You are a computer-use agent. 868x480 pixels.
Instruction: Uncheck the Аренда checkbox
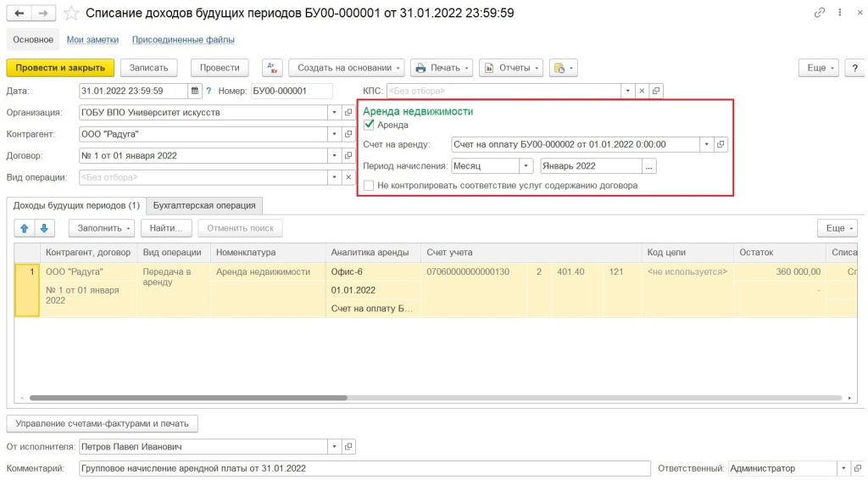[x=369, y=125]
